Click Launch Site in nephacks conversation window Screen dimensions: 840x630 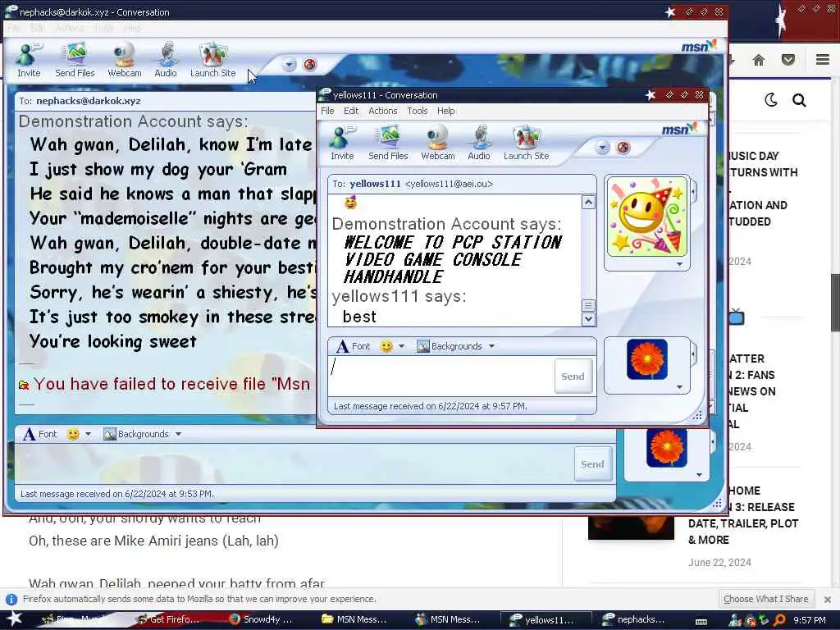[212, 59]
